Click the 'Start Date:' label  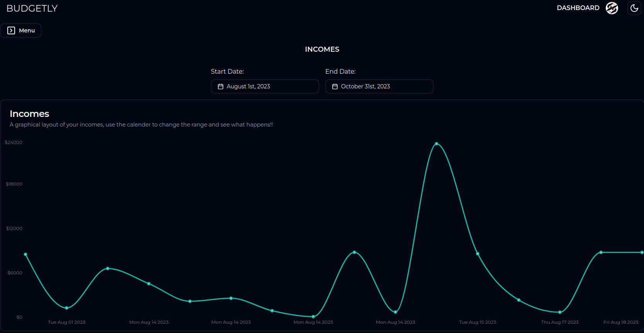pos(227,71)
